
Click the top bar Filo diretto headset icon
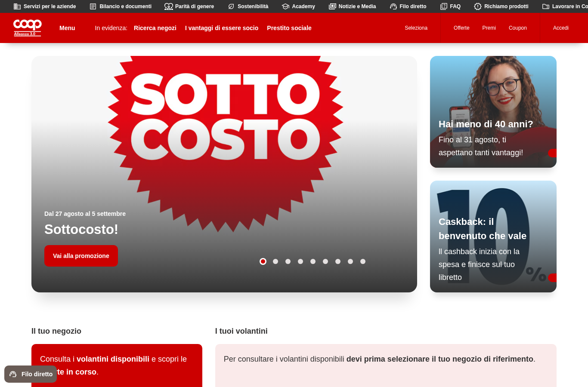coord(393,6)
